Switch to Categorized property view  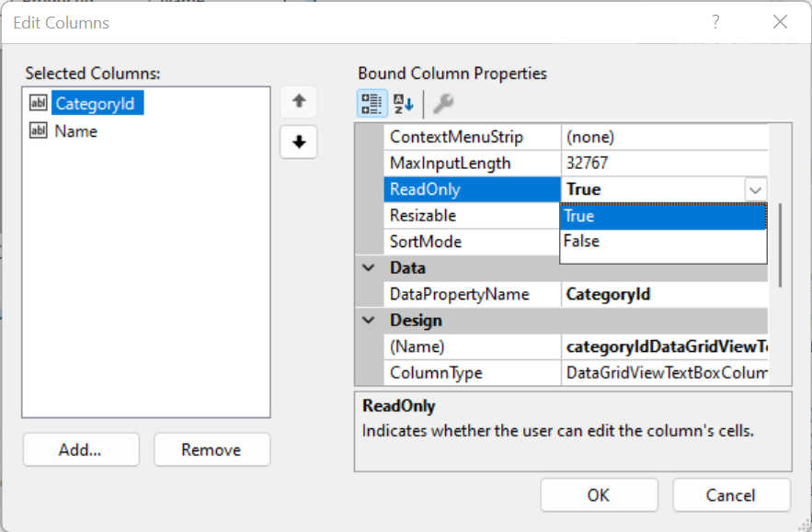click(372, 103)
